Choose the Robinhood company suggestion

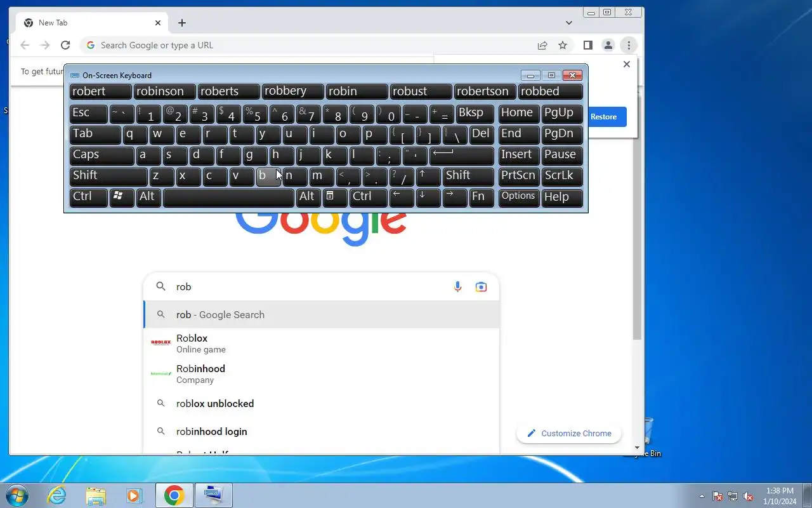coord(322,374)
